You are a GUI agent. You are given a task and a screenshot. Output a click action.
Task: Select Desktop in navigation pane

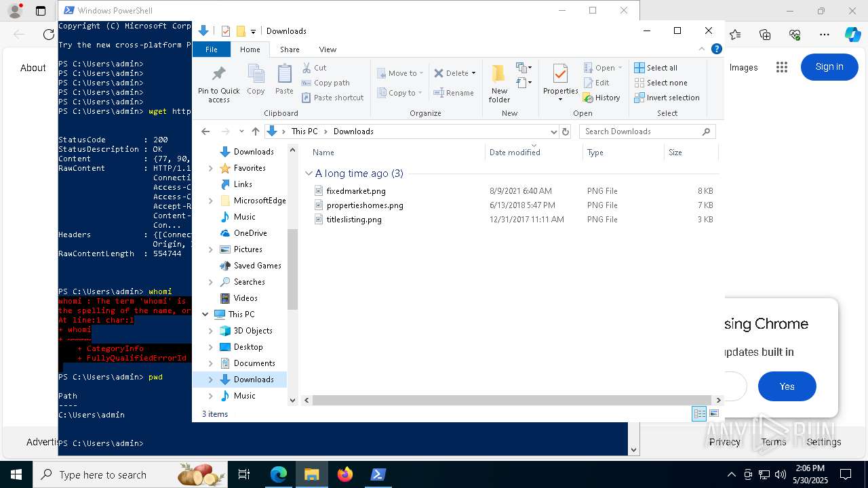click(248, 347)
